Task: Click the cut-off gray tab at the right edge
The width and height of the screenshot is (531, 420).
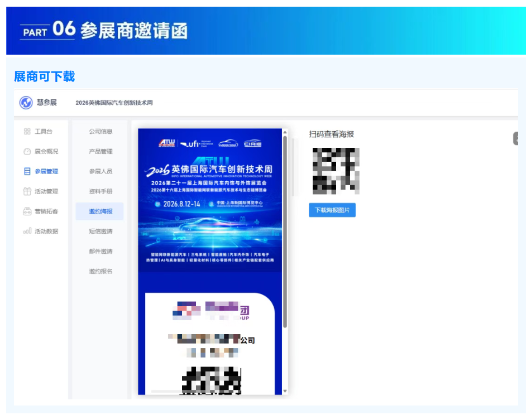Action: tap(516, 139)
